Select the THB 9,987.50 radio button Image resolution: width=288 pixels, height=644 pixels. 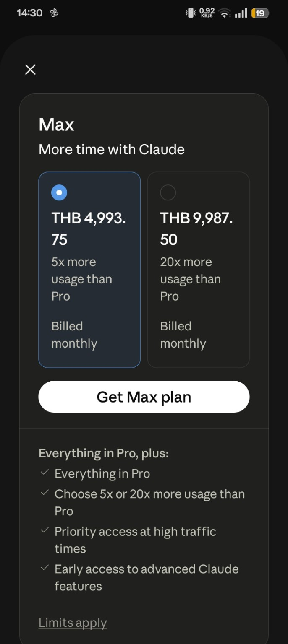[168, 192]
